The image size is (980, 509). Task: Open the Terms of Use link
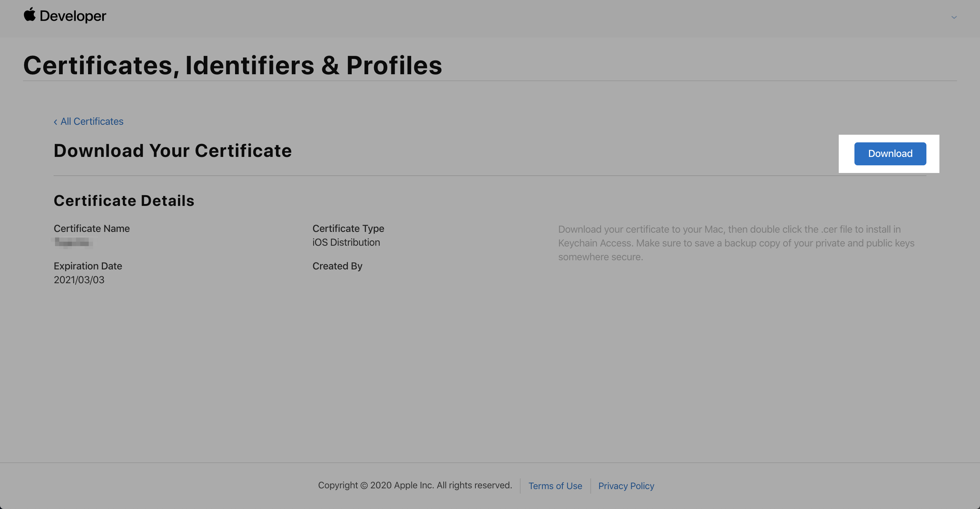pos(555,486)
